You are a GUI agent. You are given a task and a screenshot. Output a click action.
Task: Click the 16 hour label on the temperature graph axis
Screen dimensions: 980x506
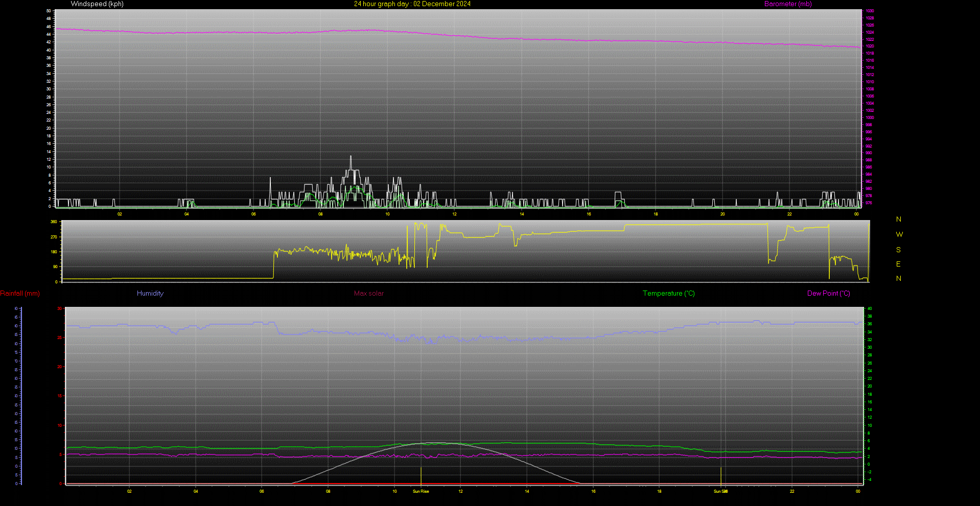593,491
